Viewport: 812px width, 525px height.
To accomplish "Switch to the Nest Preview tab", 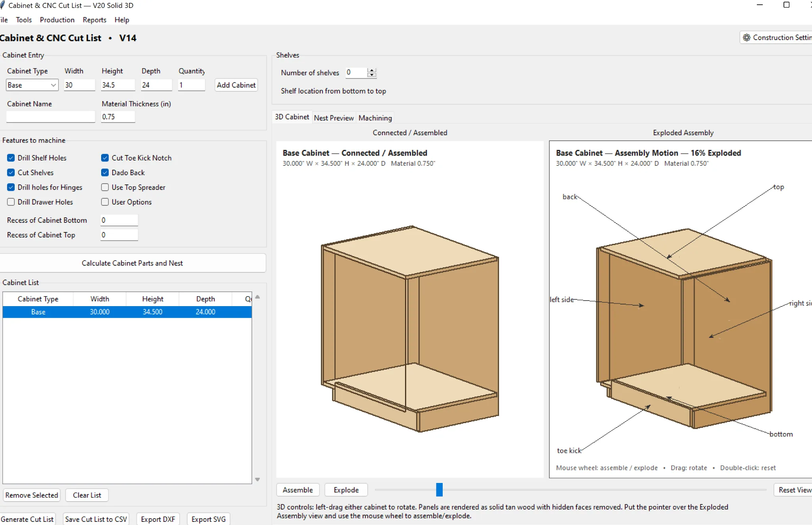I will tap(334, 118).
